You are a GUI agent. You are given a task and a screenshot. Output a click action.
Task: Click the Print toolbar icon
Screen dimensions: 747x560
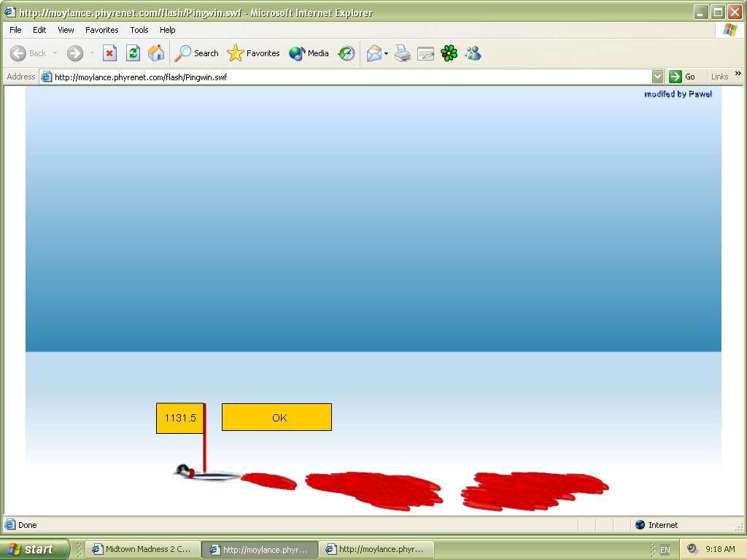click(403, 53)
